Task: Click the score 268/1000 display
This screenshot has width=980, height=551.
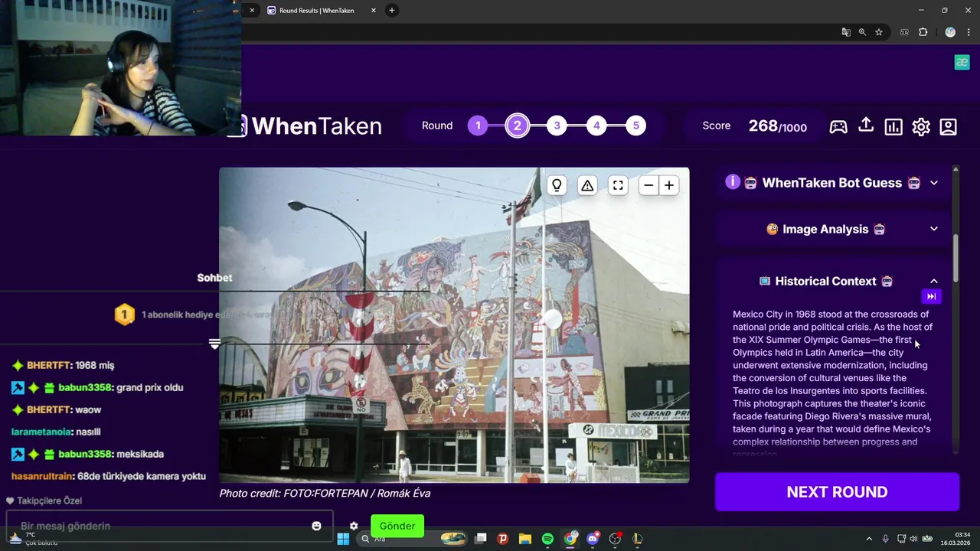Action: point(777,126)
